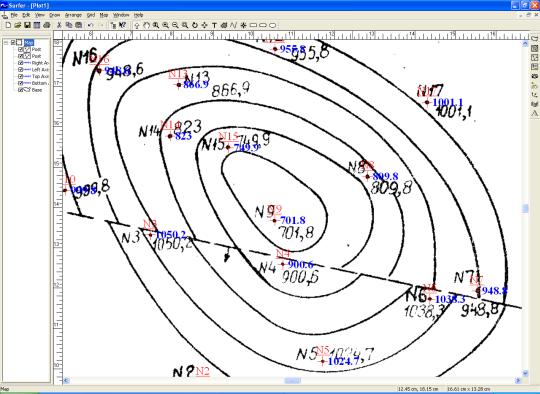Open the Arrange menu

click(x=73, y=15)
